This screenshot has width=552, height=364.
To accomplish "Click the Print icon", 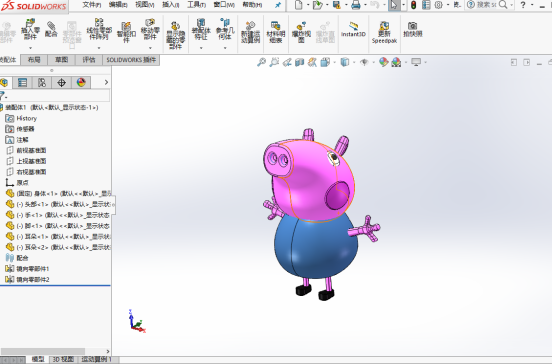I will [x=356, y=5].
